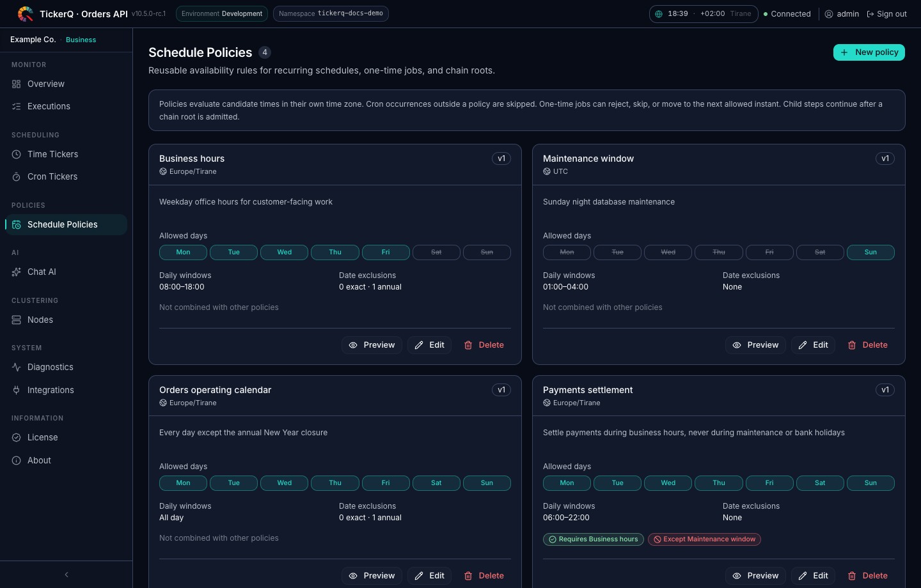Toggle Wed in Business hours allowed days
921x588 pixels.
pos(285,252)
